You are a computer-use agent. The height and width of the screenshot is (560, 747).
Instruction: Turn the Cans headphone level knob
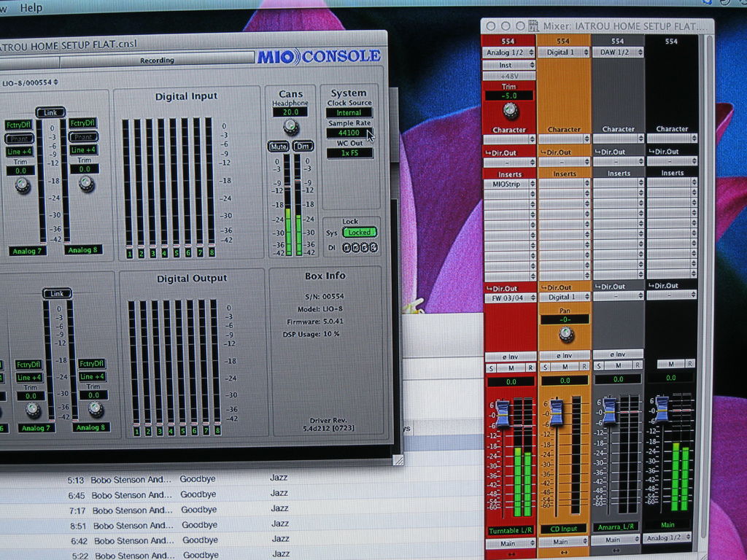click(290, 127)
